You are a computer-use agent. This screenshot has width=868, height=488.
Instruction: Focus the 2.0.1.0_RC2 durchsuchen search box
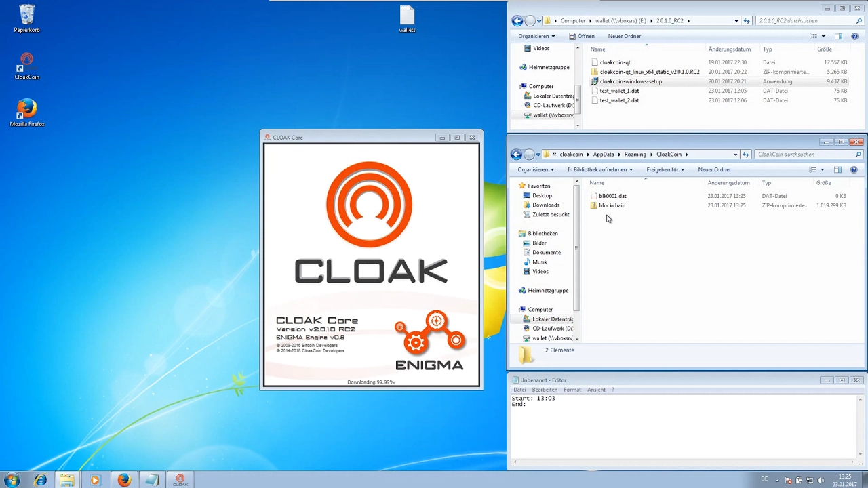809,21
